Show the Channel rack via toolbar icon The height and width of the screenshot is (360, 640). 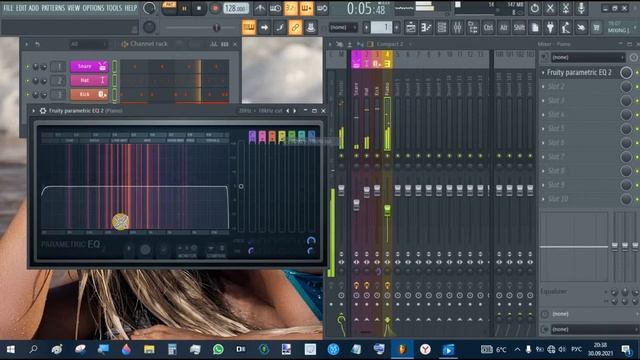tap(442, 28)
